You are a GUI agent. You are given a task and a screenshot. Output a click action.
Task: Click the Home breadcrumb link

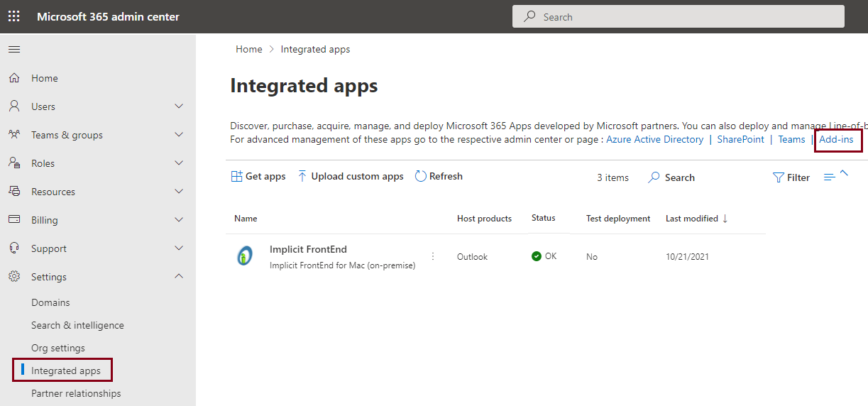click(248, 50)
